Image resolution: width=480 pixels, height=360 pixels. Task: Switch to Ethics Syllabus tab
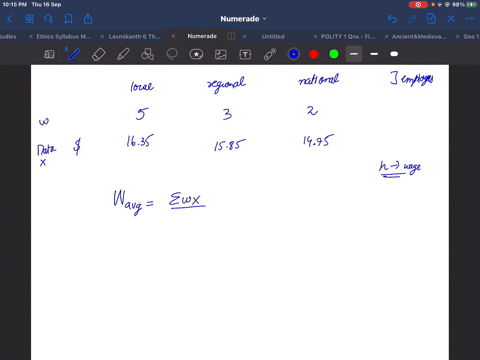pyautogui.click(x=63, y=36)
